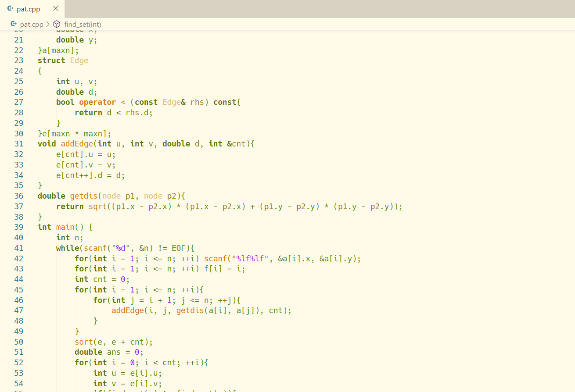
Task: Click line number 31
Action: click(x=19, y=144)
